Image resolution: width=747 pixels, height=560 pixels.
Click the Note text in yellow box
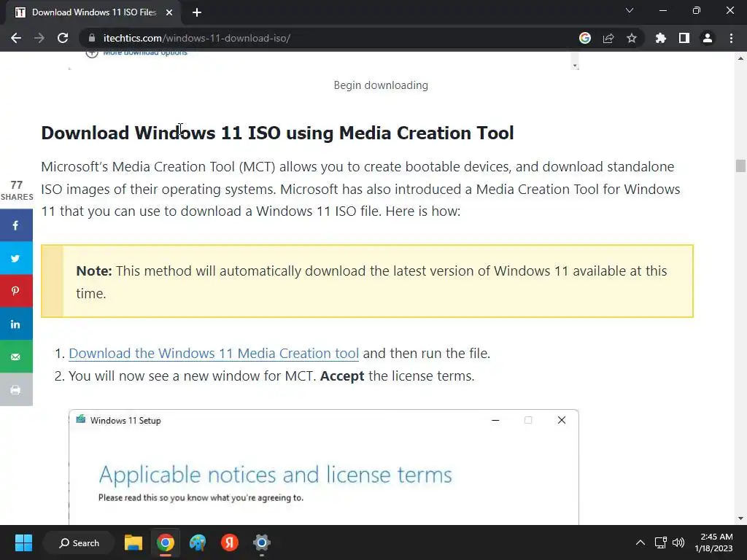(x=371, y=282)
